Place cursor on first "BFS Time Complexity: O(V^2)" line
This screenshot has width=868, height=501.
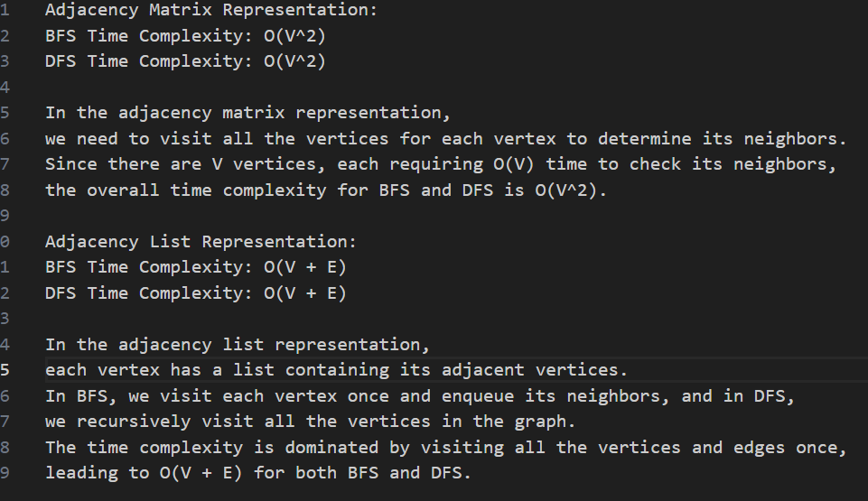click(x=184, y=36)
